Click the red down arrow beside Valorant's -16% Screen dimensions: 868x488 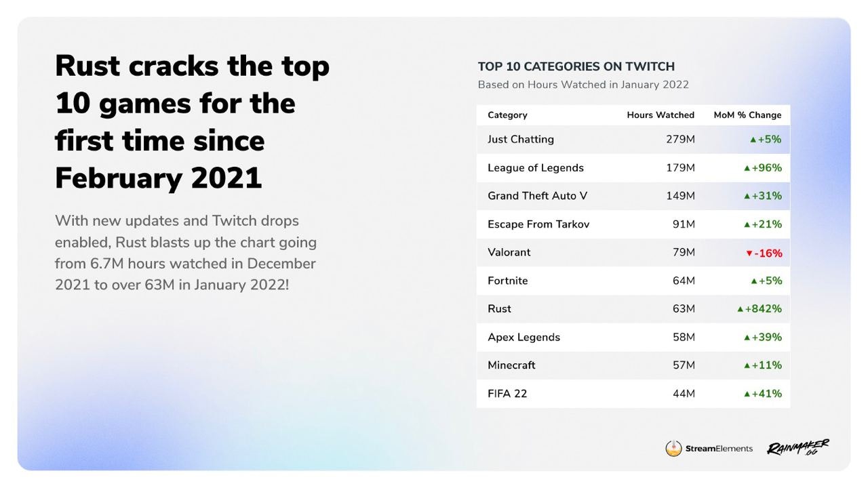pos(749,253)
